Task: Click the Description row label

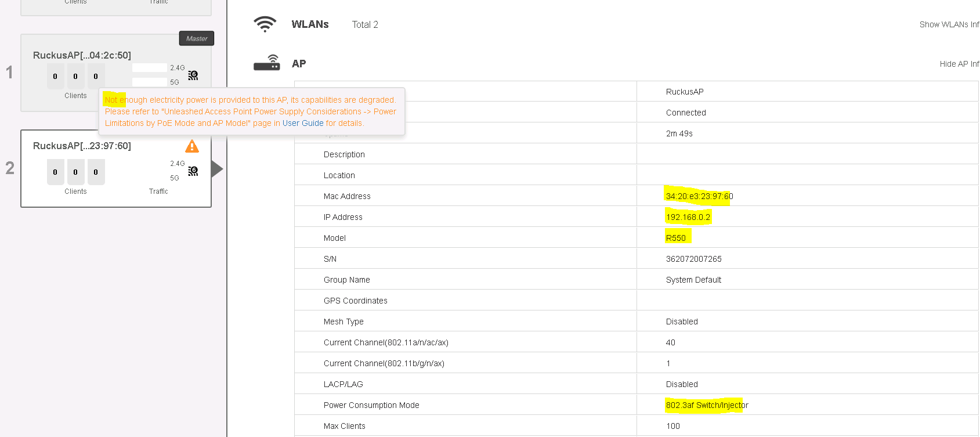Action: pyautogui.click(x=344, y=154)
